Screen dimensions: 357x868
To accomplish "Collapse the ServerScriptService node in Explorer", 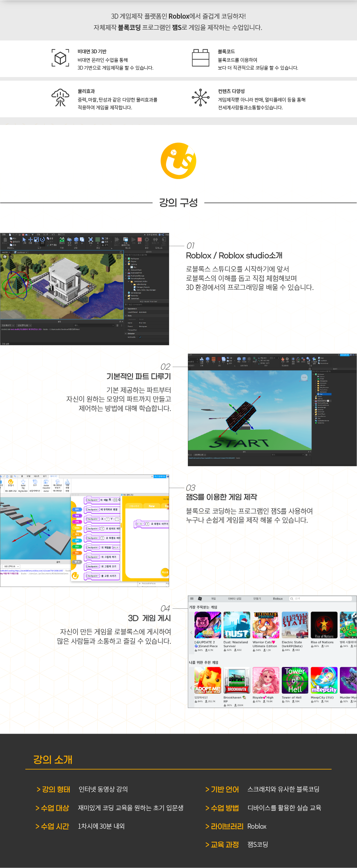I will pos(125,279).
